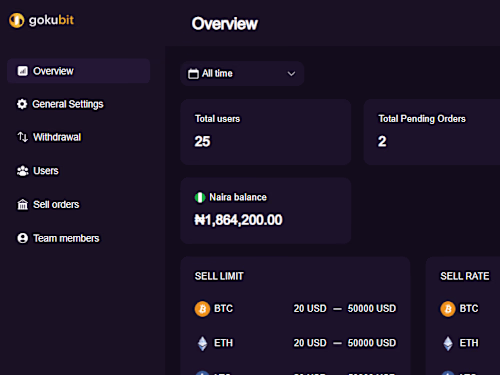500x375 pixels.
Task: Click the Total users label
Action: pos(217,119)
